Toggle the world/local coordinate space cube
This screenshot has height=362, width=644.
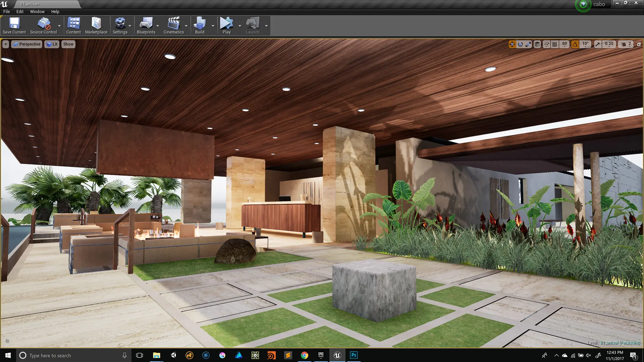pos(537,44)
